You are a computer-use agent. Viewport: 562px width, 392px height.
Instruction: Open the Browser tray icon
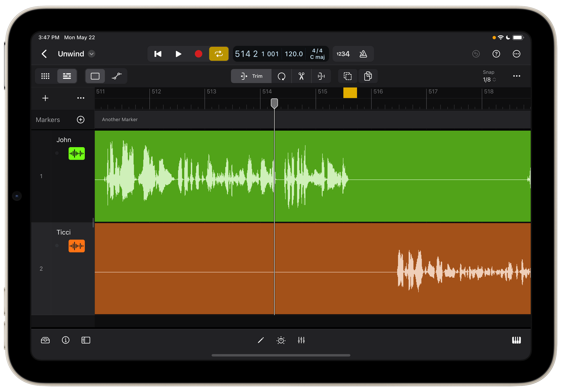45,340
